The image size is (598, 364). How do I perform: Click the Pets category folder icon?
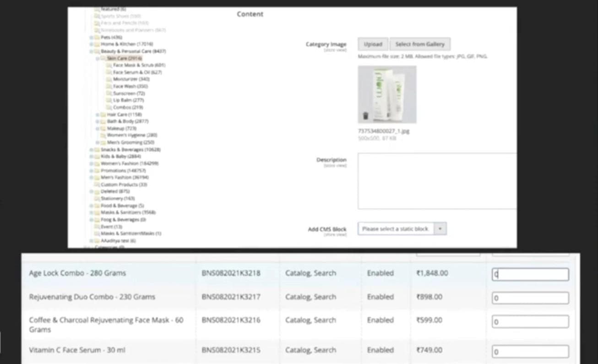pyautogui.click(x=96, y=37)
